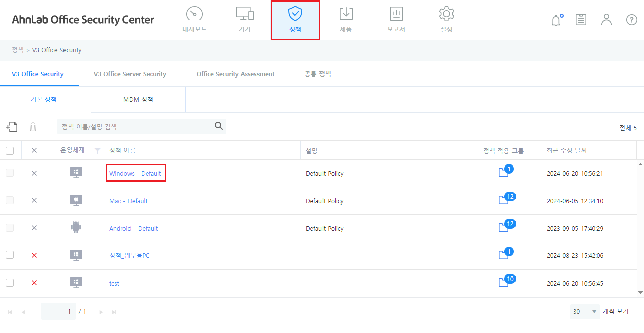Open the Windows - Default policy link
This screenshot has width=644, height=333.
135,173
